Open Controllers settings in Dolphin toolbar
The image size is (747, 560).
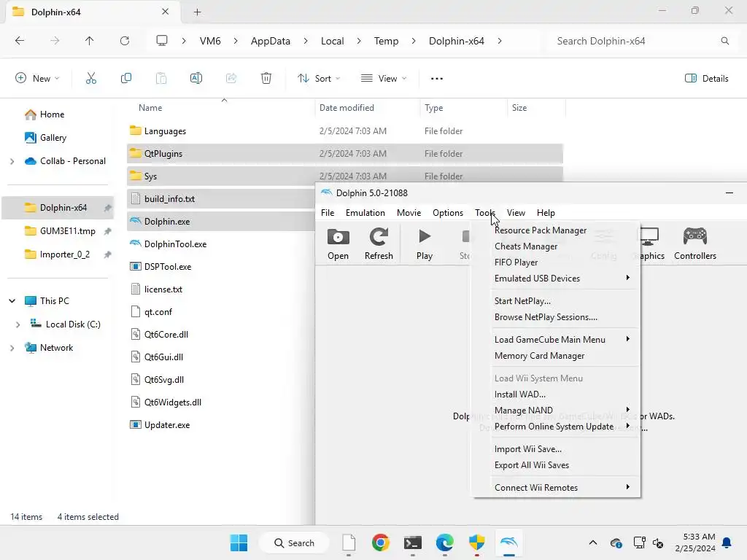(x=695, y=244)
